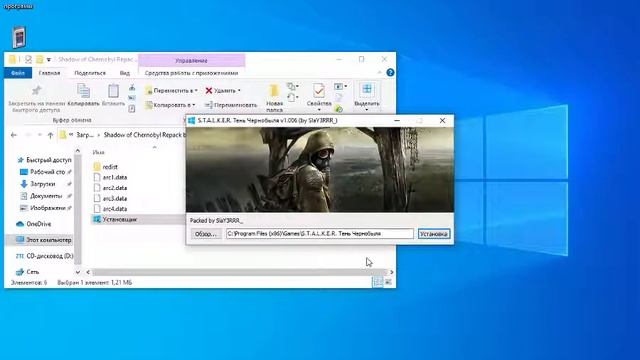The width and height of the screenshot is (640, 360).
Task: Click the History clock icon in ribbon
Action: [338, 109]
